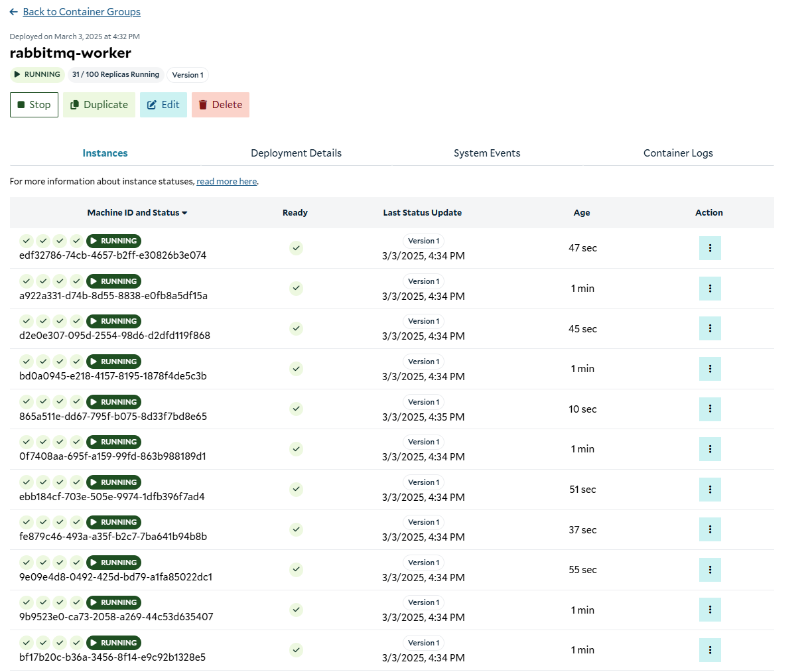Screen dimensions: 810x672
Task: Open action menu for instance a922a331
Action: pyautogui.click(x=710, y=289)
